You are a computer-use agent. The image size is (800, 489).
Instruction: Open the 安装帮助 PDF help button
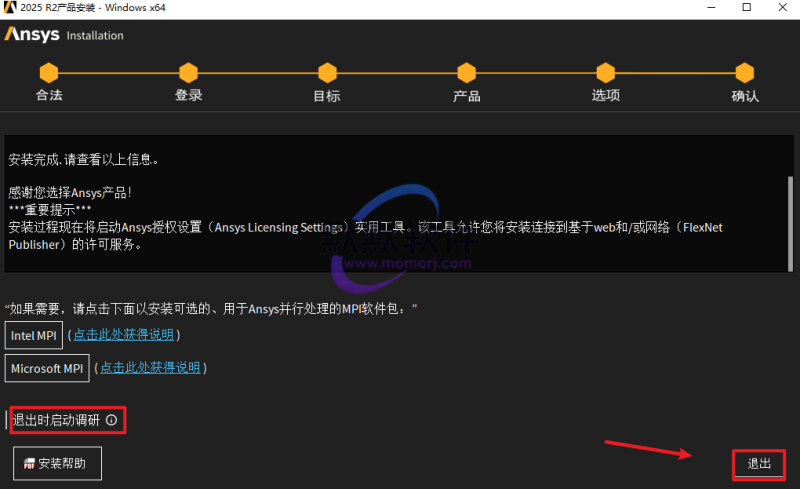(x=57, y=464)
